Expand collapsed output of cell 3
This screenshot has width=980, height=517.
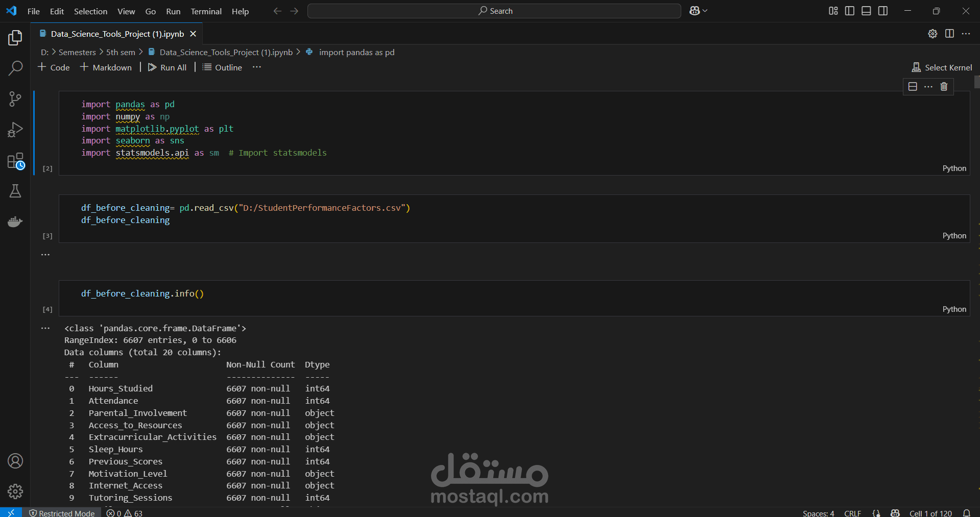pos(45,254)
